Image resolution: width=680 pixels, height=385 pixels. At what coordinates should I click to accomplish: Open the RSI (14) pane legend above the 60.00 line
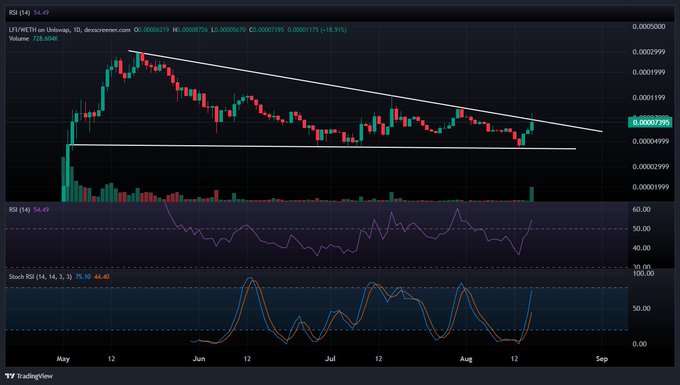coord(29,210)
